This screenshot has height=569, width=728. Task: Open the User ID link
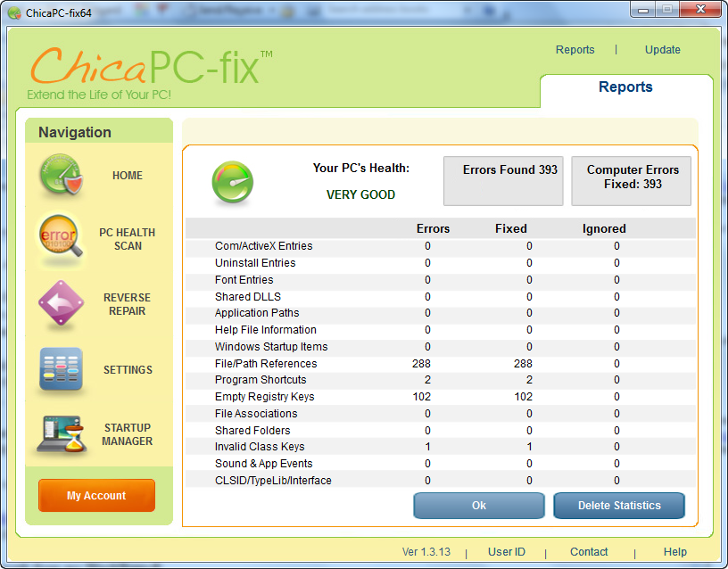tap(506, 552)
